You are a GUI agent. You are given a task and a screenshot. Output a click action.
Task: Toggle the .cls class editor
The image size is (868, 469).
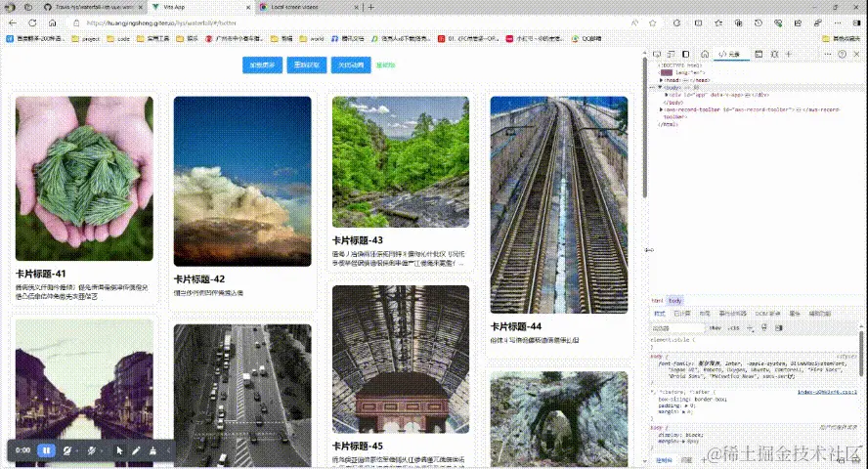click(x=734, y=328)
